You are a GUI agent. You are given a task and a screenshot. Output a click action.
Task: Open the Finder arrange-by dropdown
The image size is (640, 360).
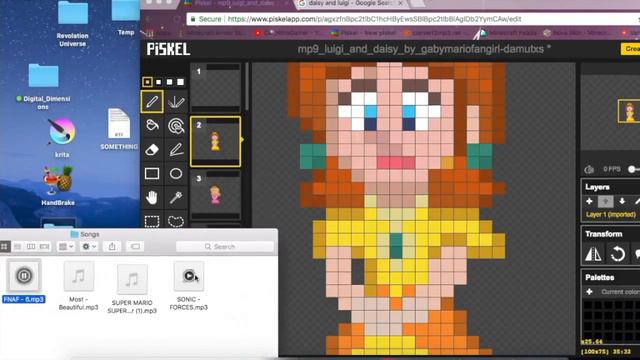(66, 247)
